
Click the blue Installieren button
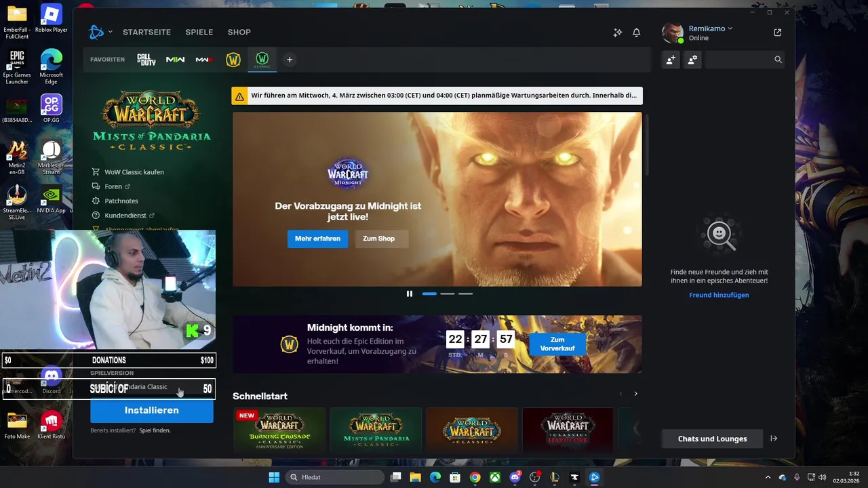[152, 411]
